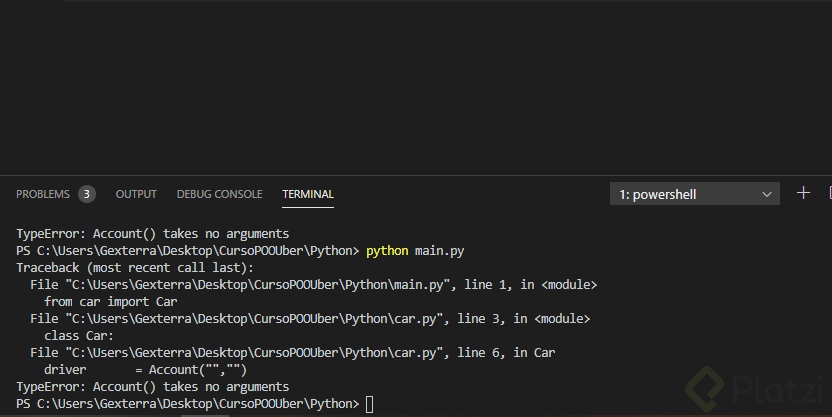Click the 'Traceback (most recent call last)' line

click(x=135, y=268)
